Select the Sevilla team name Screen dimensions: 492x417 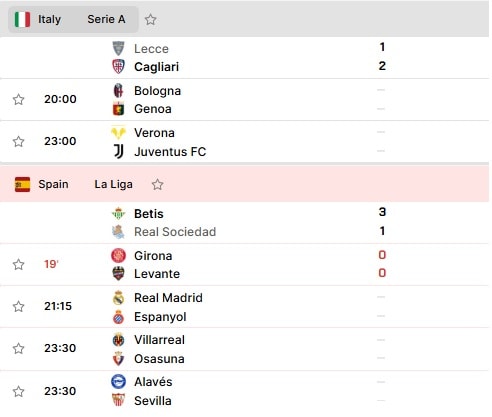pos(153,401)
